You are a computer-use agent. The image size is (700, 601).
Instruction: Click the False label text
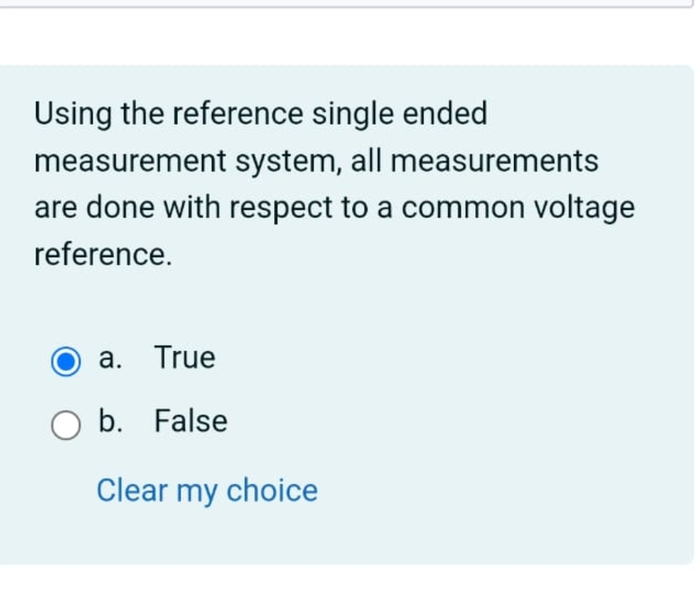190,422
